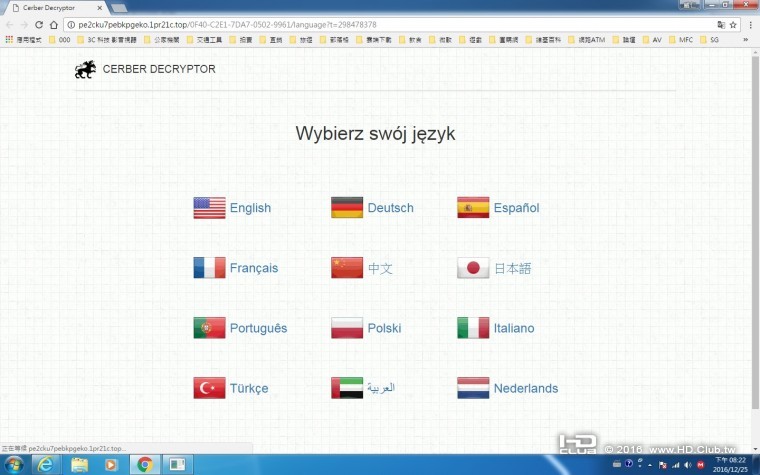760x475 pixels.
Task: Pick the Italiano language link
Action: [514, 328]
